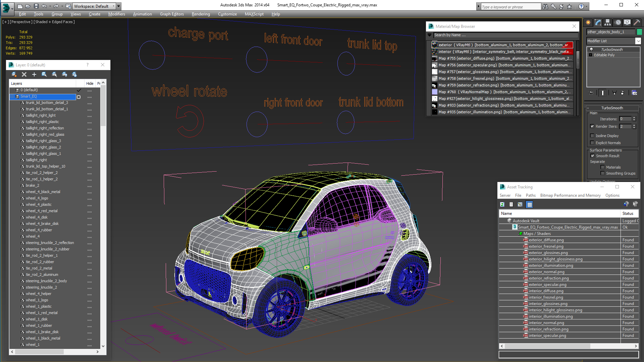Click the Save File floppy icon
This screenshot has width=644, height=362.
36,6
